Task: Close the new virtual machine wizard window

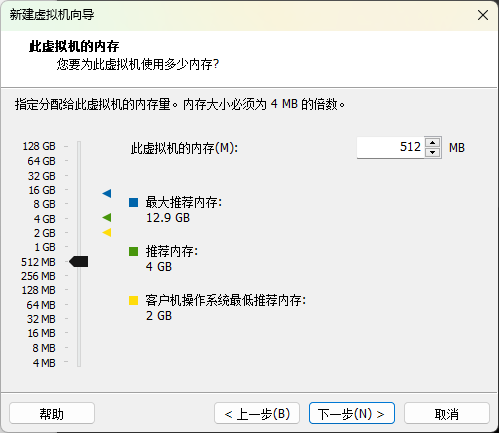Action: point(483,15)
